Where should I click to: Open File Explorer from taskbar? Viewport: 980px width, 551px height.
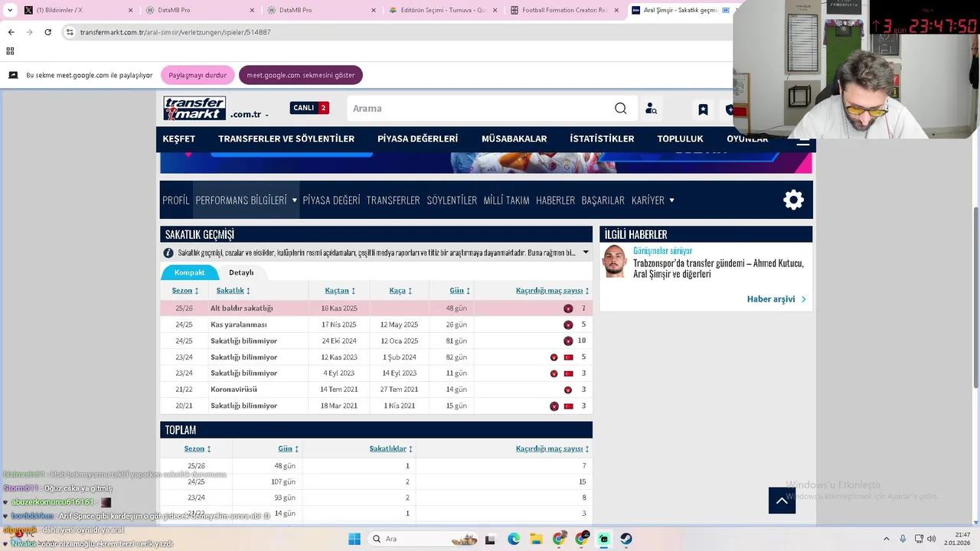tap(536, 539)
